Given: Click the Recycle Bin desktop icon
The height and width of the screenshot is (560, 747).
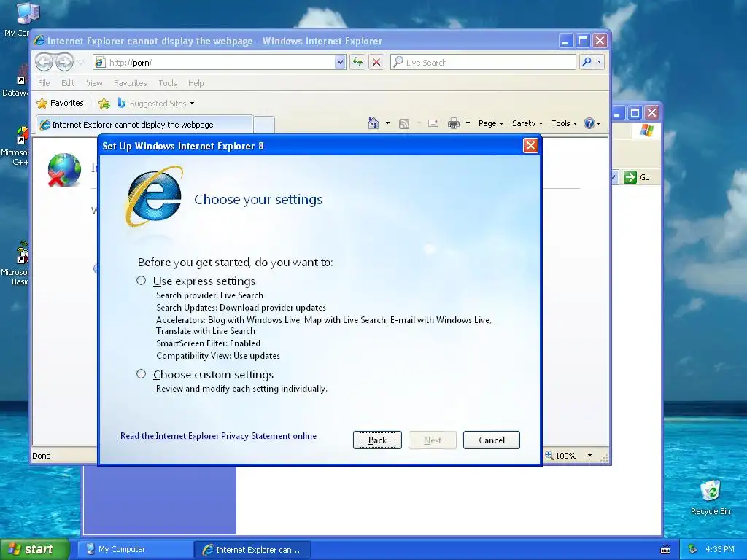Looking at the screenshot, I should click(711, 491).
